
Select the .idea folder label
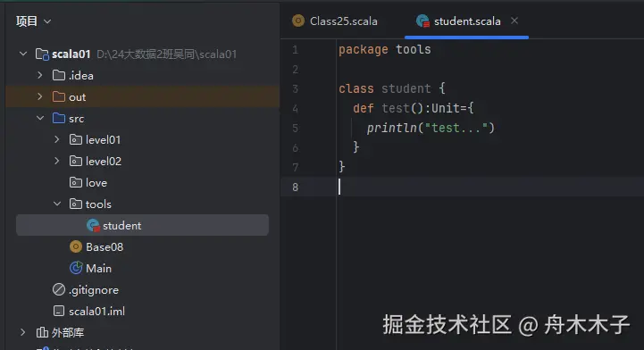tap(81, 76)
